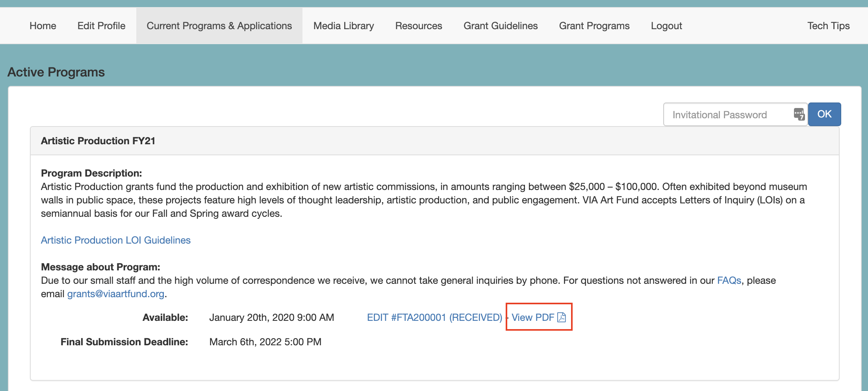The width and height of the screenshot is (868, 391).
Task: View PDF of the application
Action: tap(539, 317)
